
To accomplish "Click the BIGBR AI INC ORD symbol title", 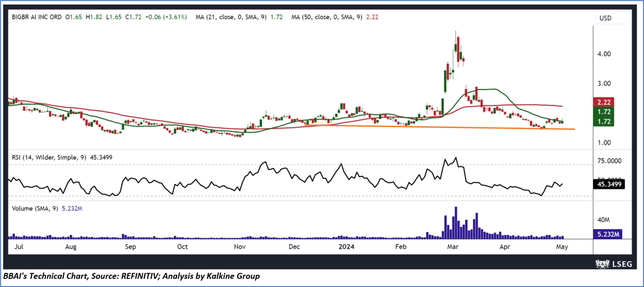I will (36, 17).
